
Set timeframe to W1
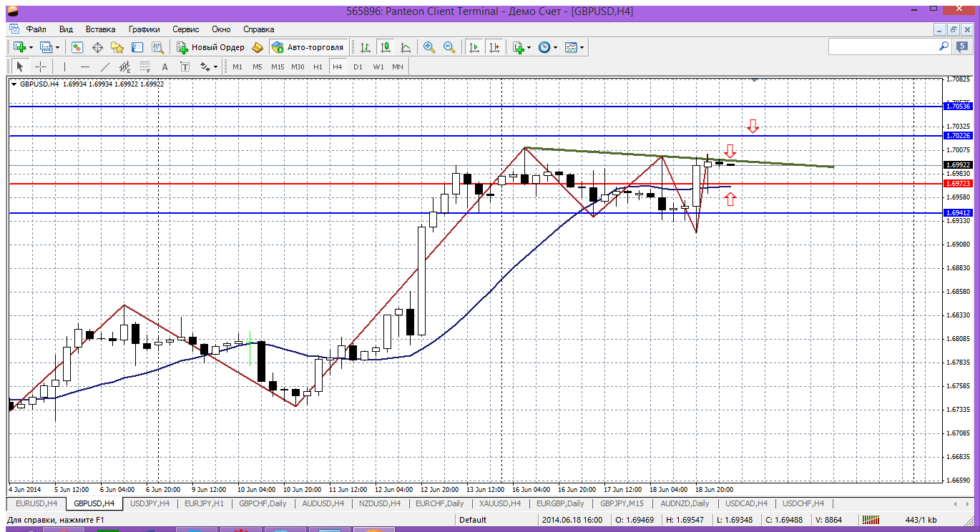pos(378,66)
